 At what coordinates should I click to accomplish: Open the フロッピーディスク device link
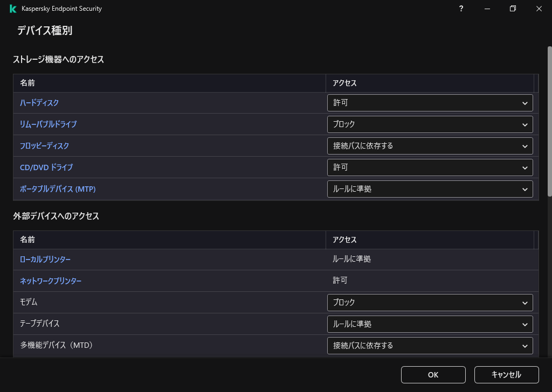point(44,145)
